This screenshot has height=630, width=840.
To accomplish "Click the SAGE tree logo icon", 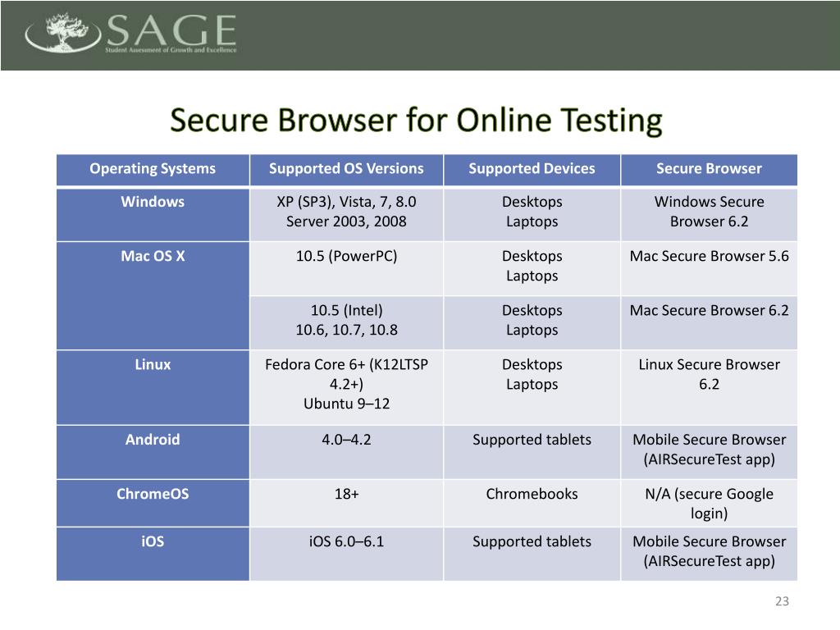I will tap(63, 32).
